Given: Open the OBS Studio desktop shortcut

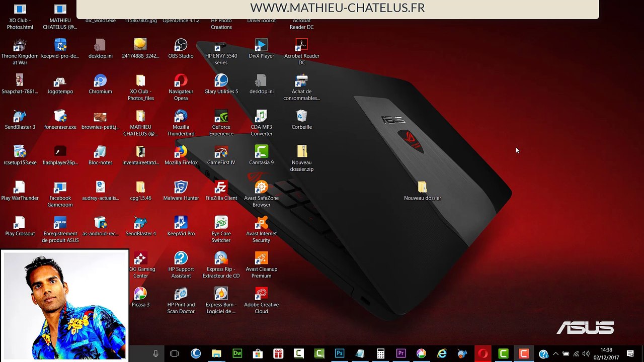Looking at the screenshot, I should point(181,49).
